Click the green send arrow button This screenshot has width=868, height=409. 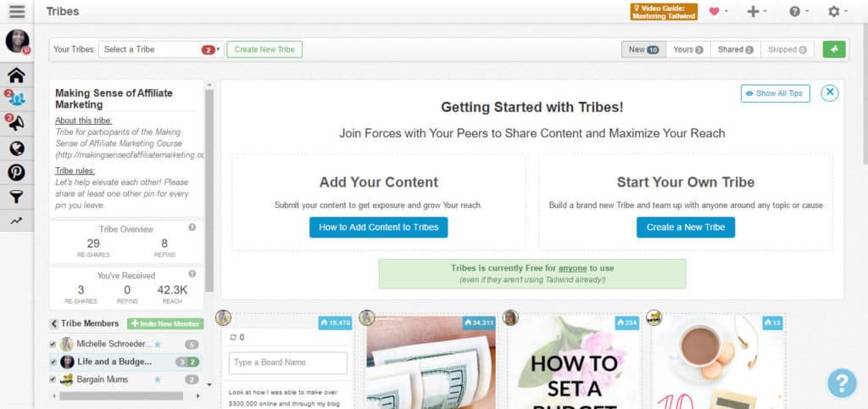(834, 49)
